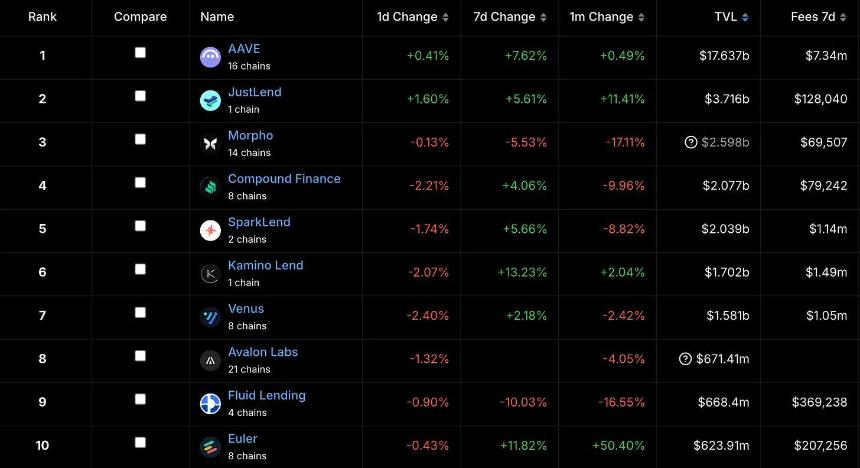Click the Morpho butterfly logo icon
Screen dimensions: 860x468
click(x=210, y=144)
